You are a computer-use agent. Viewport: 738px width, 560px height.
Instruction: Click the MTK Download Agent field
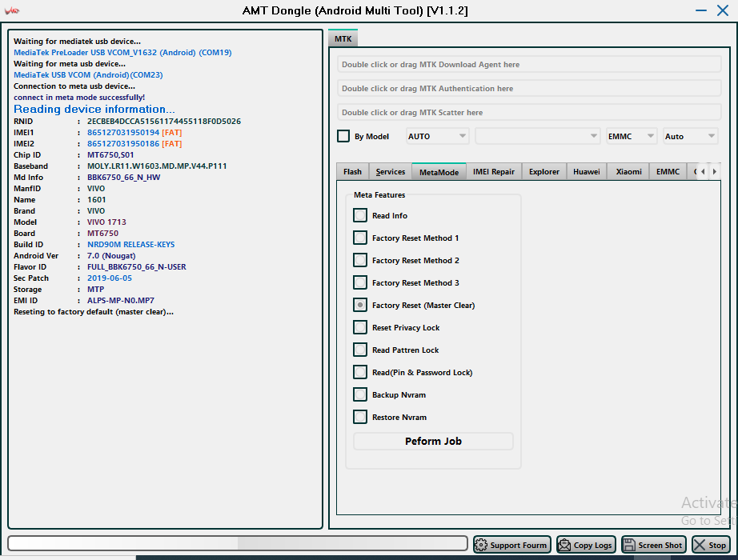click(529, 65)
